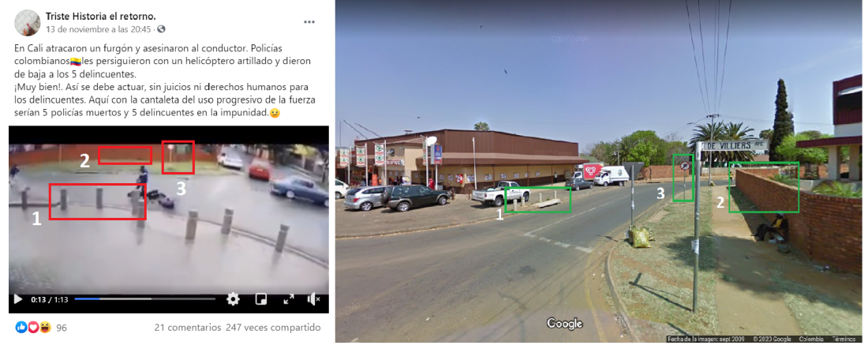The height and width of the screenshot is (349, 868).
Task: Open the post timestamp 13 de noviembre
Action: [99, 28]
